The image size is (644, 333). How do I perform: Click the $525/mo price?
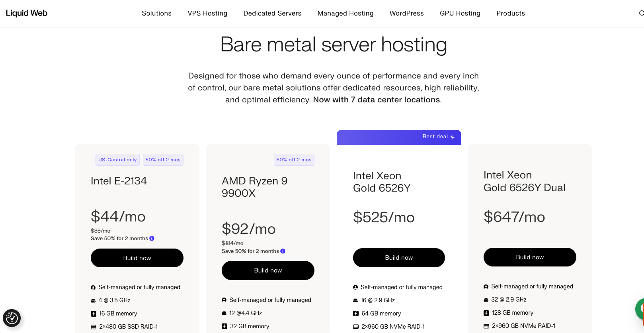tap(384, 217)
